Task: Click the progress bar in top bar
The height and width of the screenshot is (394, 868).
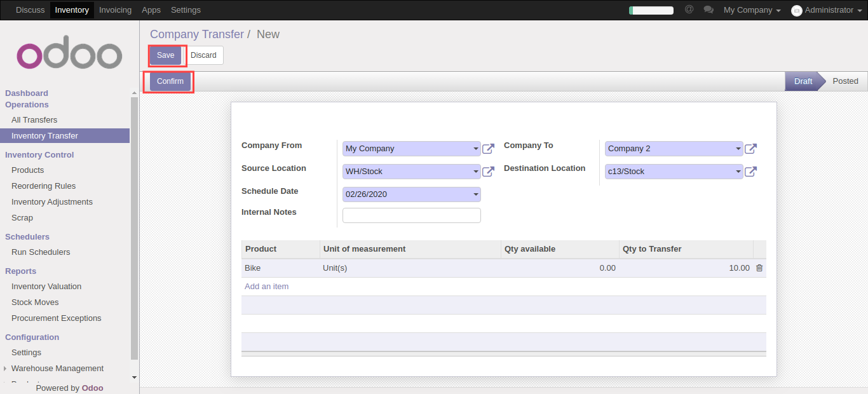Action: (x=651, y=10)
